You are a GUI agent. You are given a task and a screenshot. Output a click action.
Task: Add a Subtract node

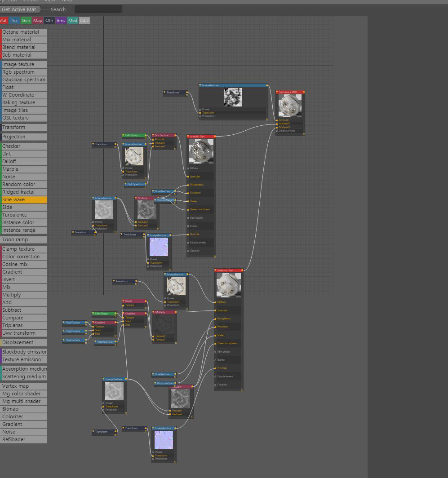pyautogui.click(x=23, y=310)
